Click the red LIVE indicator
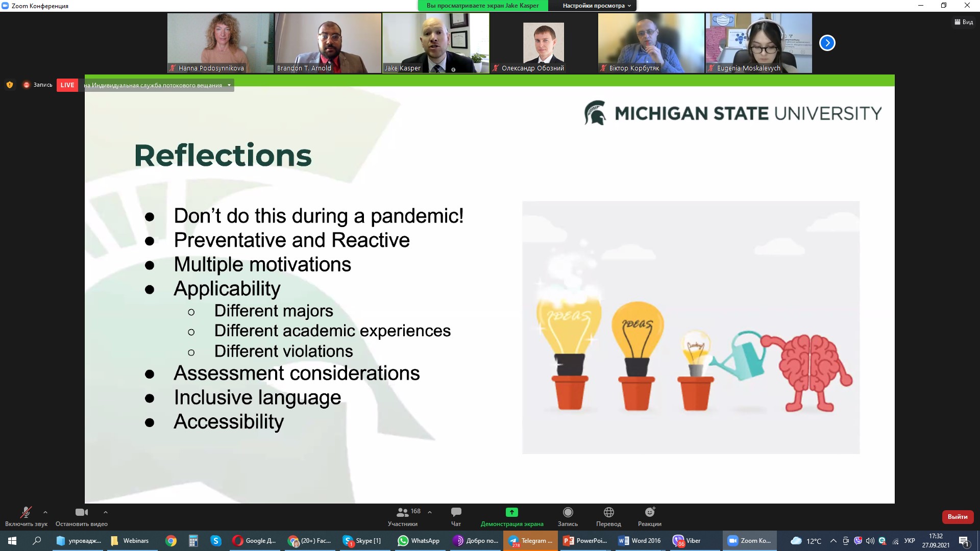This screenshot has height=551, width=980. (67, 85)
